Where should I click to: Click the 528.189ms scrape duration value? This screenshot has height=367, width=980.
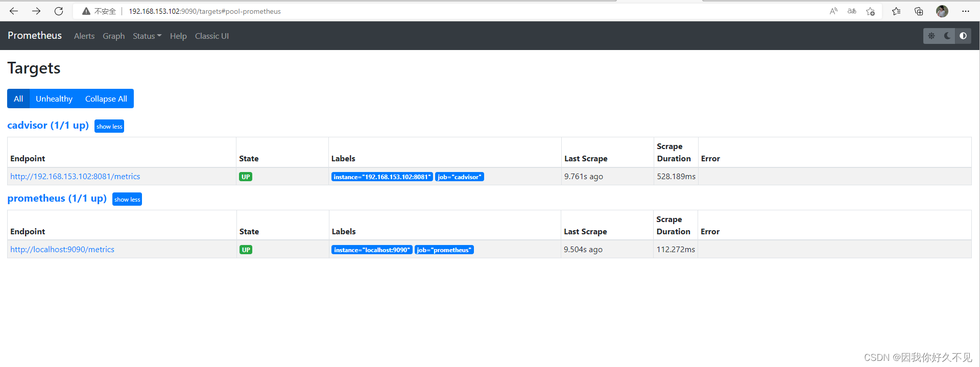click(x=676, y=177)
